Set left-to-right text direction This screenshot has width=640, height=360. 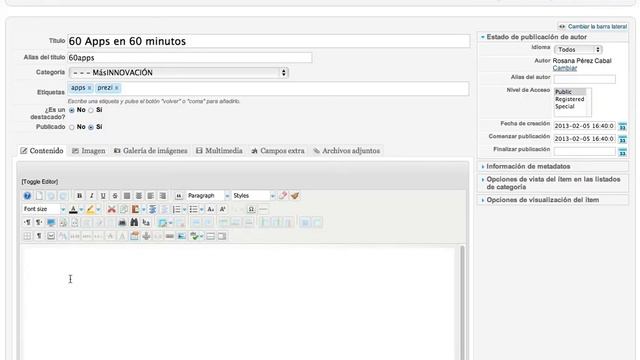(x=27, y=222)
